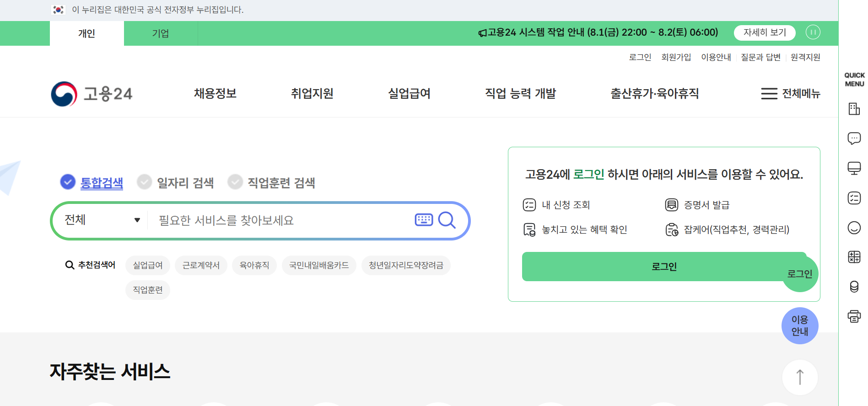The image size is (868, 406).
Task: Click the magnifier search icon
Action: pyautogui.click(x=447, y=220)
